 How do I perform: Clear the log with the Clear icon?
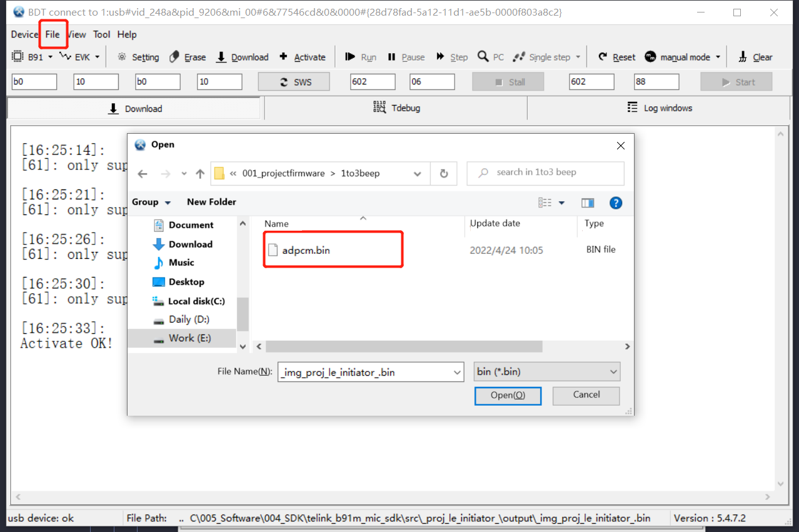point(755,56)
